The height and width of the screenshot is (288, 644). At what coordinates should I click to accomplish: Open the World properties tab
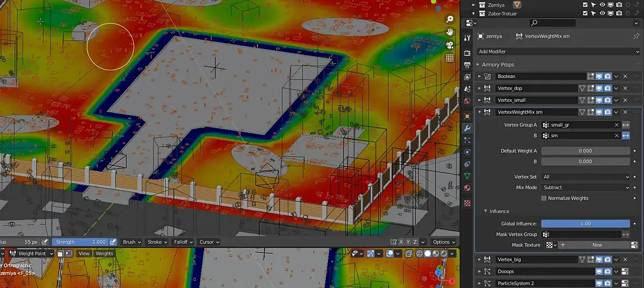pos(467,101)
